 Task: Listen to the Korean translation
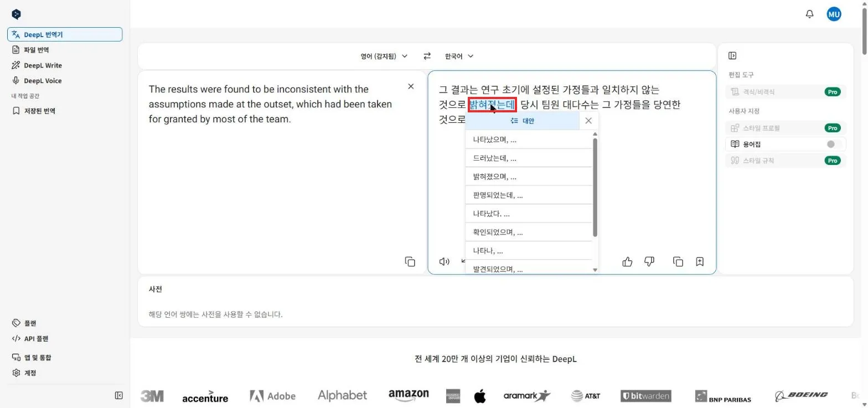click(x=444, y=261)
